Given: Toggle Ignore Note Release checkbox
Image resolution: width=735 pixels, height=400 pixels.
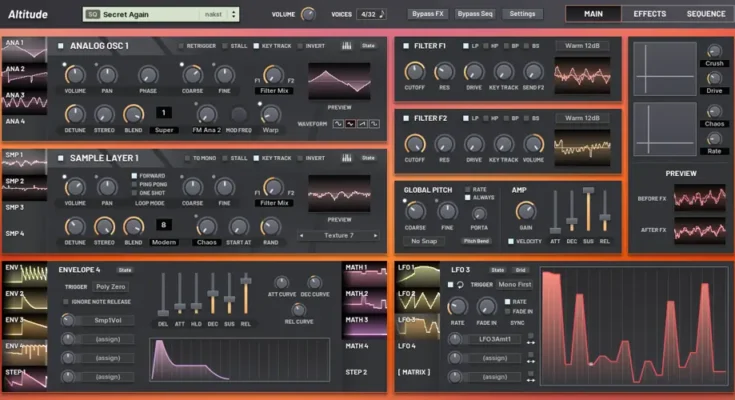Looking at the screenshot, I should click(x=66, y=302).
